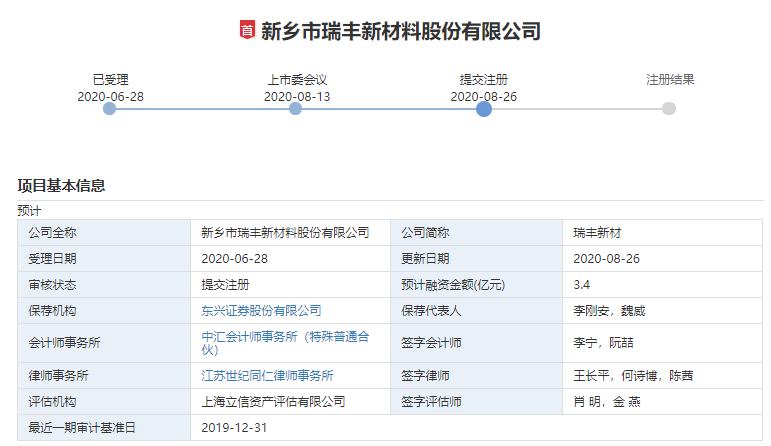Select the 上市委会议 timeline dot
This screenshot has width=771, height=446.
(296, 109)
